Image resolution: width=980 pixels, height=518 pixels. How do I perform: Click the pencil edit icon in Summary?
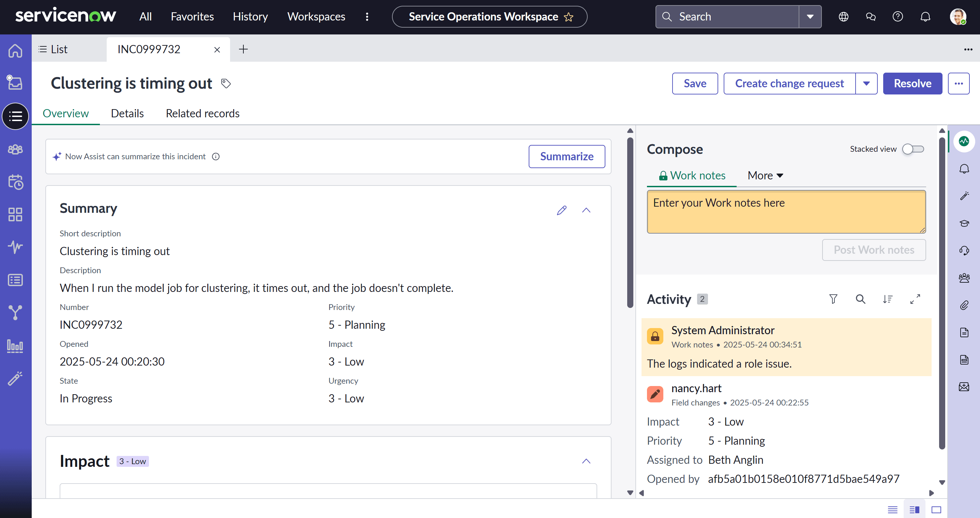click(561, 210)
